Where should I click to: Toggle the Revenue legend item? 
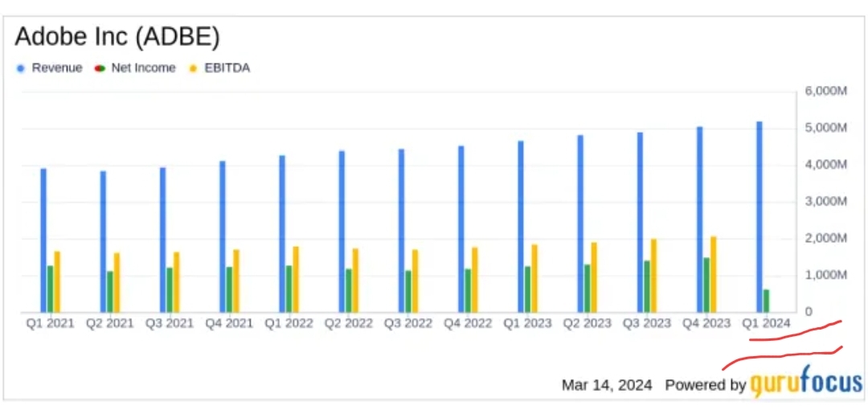pos(49,68)
